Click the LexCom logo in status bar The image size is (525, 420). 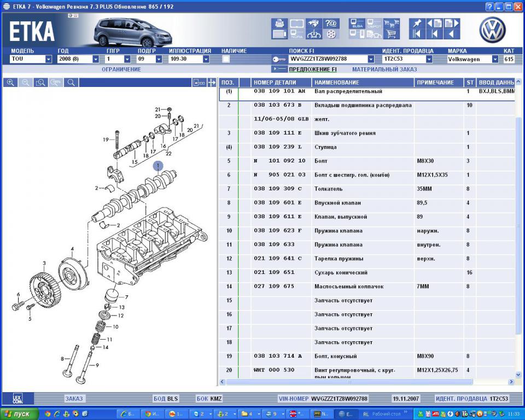tap(17, 398)
